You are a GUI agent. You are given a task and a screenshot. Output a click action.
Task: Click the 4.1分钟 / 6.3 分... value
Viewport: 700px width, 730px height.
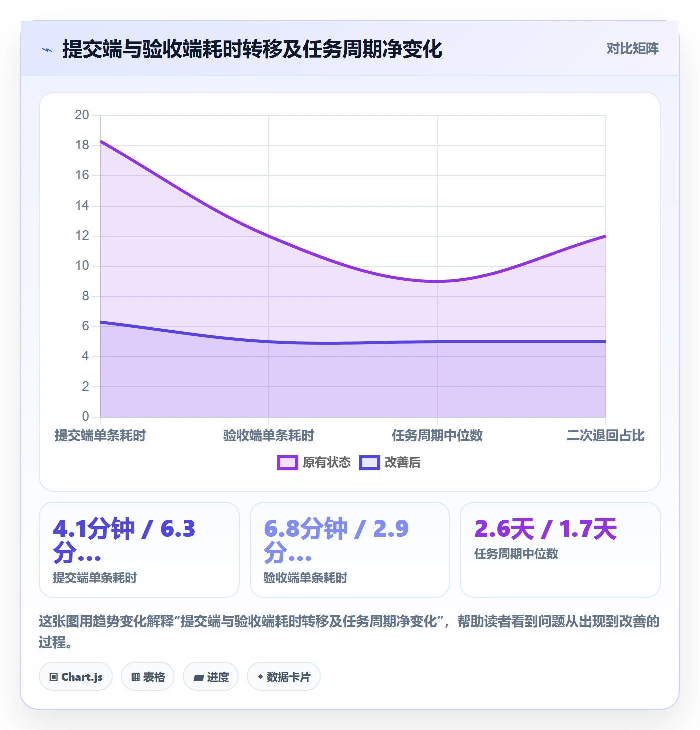124,541
